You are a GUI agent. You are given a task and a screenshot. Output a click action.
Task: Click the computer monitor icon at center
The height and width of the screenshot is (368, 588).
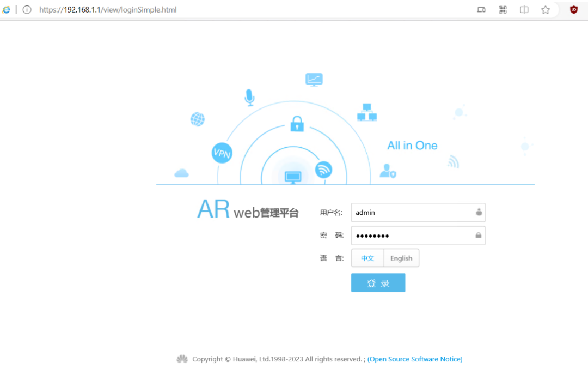click(x=293, y=177)
